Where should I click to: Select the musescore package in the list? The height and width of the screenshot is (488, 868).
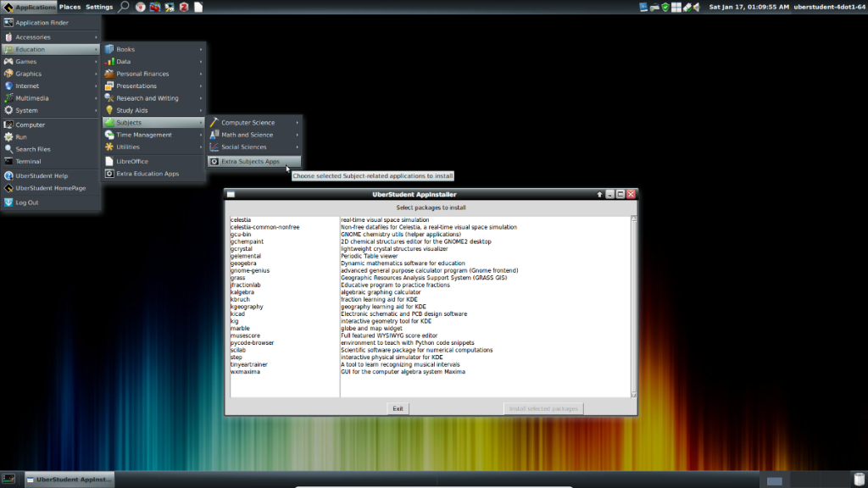pyautogui.click(x=246, y=335)
